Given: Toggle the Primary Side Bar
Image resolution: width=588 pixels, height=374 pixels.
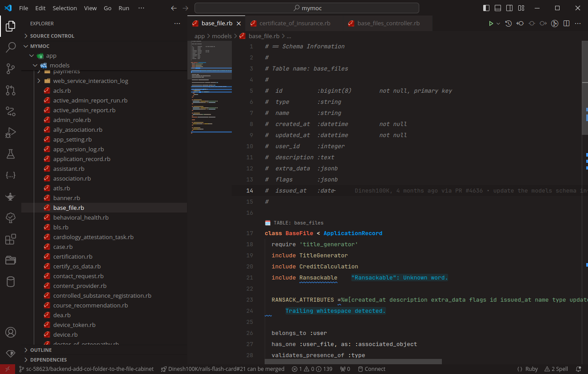Looking at the screenshot, I should (x=486, y=8).
